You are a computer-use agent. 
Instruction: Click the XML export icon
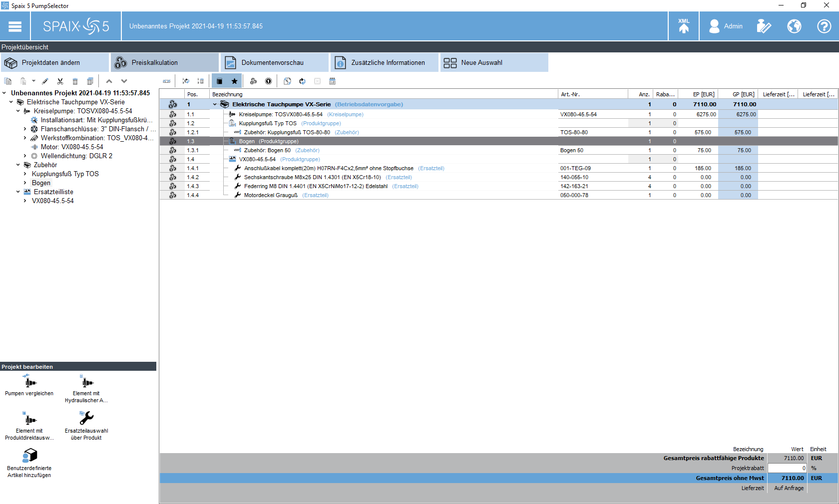pos(684,26)
